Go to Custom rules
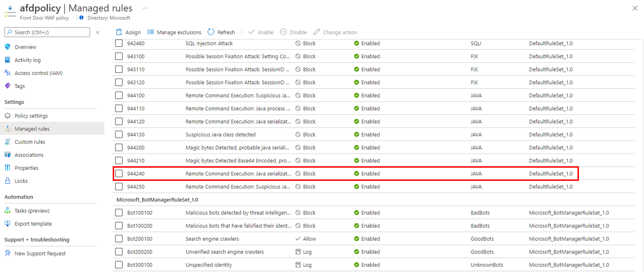 [30, 142]
